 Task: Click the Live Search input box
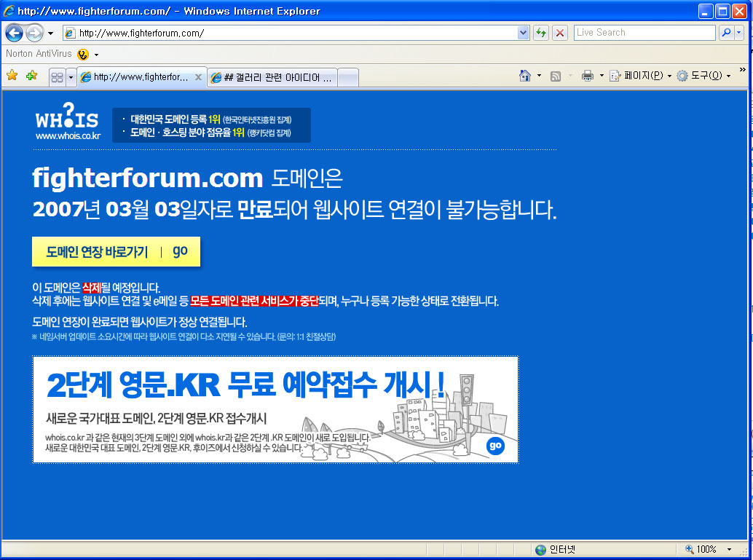tap(644, 33)
